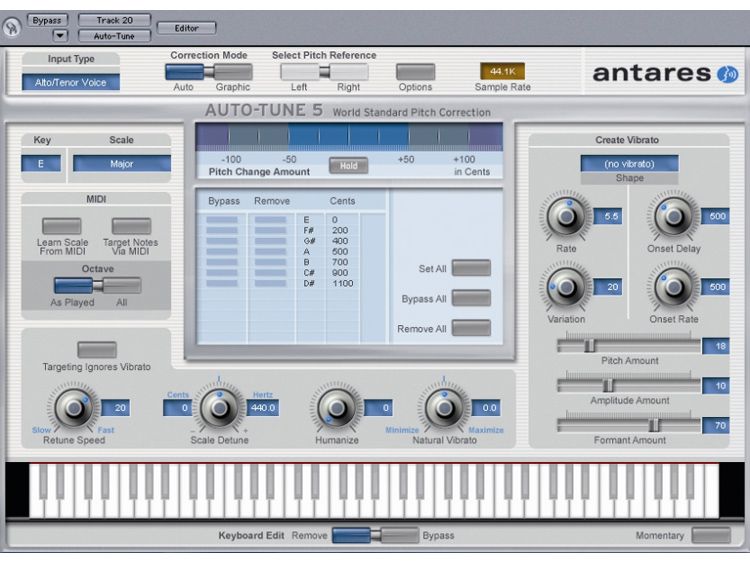Viewport: 750px width, 563px height.
Task: Click the Onset Delay value field 500
Action: point(716,216)
